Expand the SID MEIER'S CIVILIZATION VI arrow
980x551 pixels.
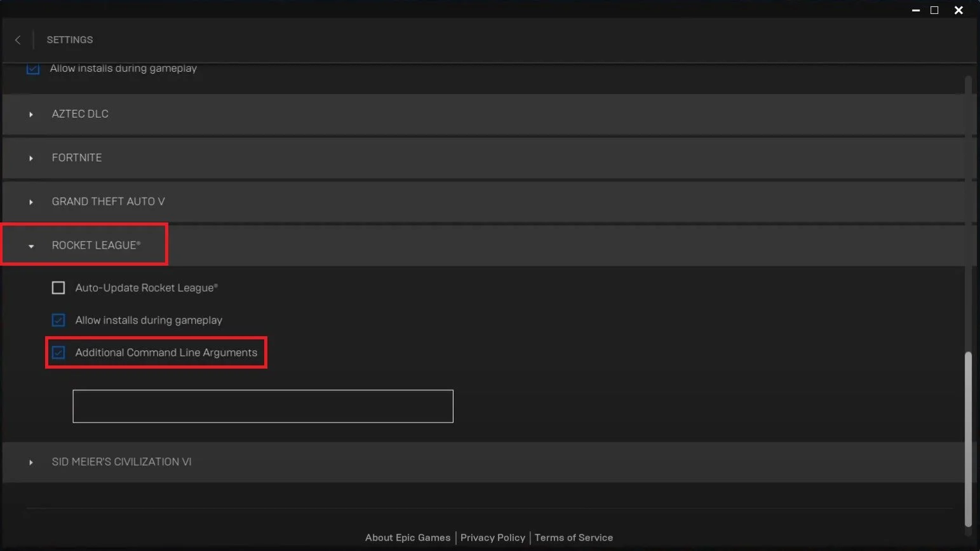30,463
